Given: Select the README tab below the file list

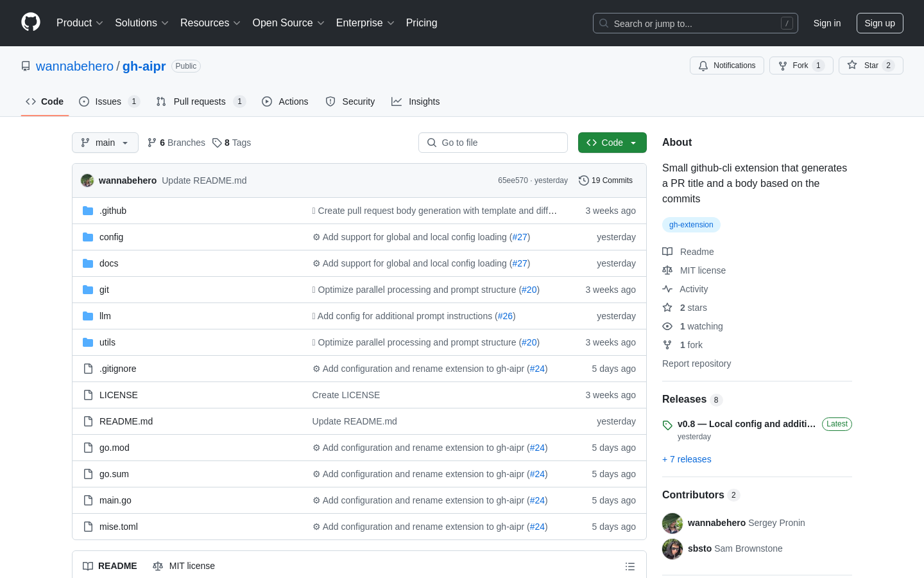Looking at the screenshot, I should (110, 566).
